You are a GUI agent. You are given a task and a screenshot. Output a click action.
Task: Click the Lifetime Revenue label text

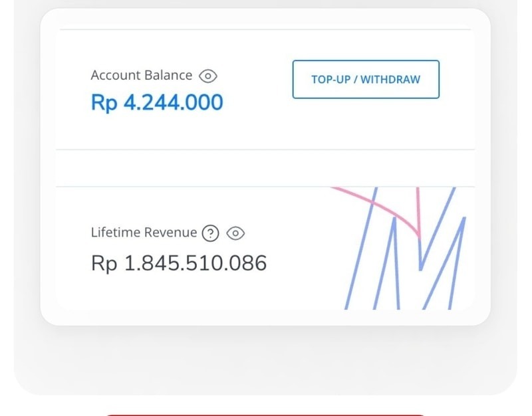[x=144, y=233]
